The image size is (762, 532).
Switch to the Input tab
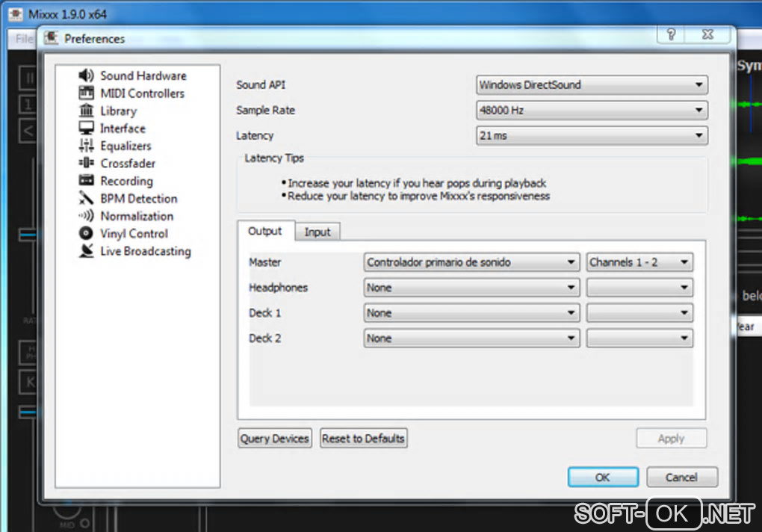[x=317, y=232]
